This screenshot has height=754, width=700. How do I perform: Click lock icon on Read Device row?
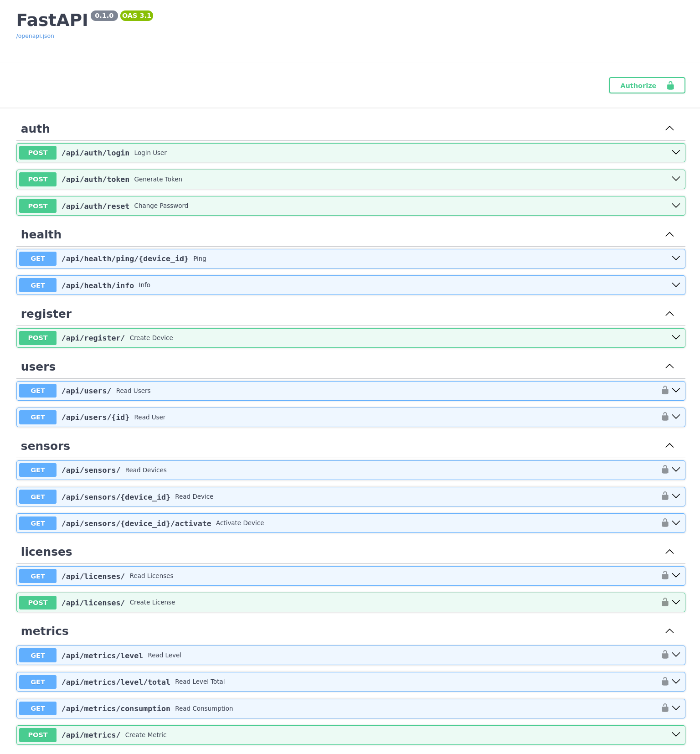point(665,496)
